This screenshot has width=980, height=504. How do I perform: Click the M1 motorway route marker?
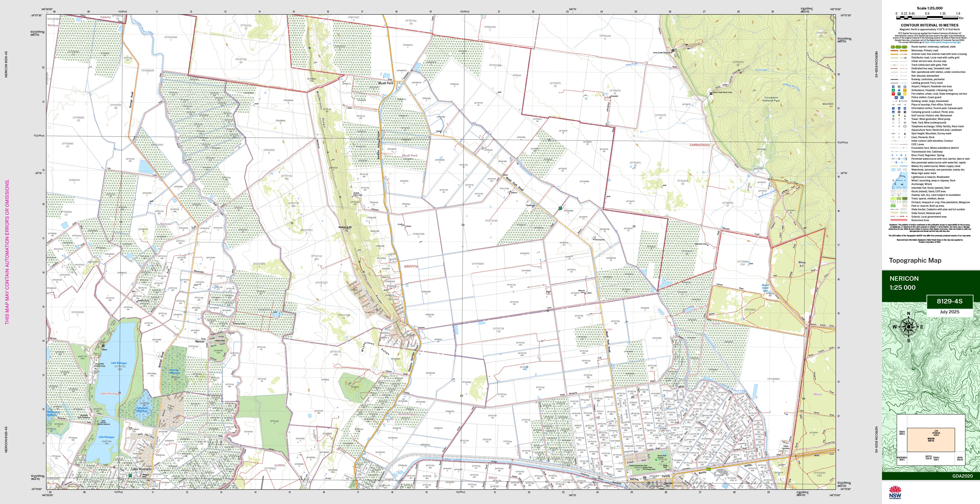(x=893, y=47)
